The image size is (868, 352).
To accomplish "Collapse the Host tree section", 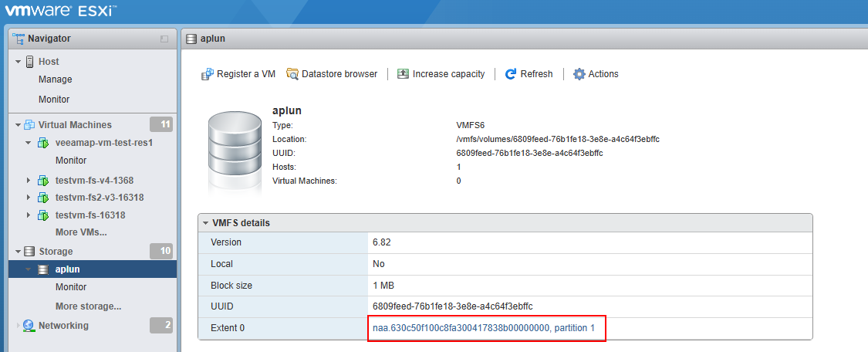I will tap(19, 62).
